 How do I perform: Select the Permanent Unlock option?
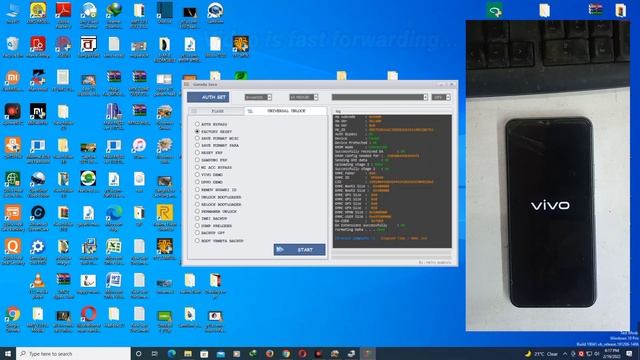tap(197, 211)
